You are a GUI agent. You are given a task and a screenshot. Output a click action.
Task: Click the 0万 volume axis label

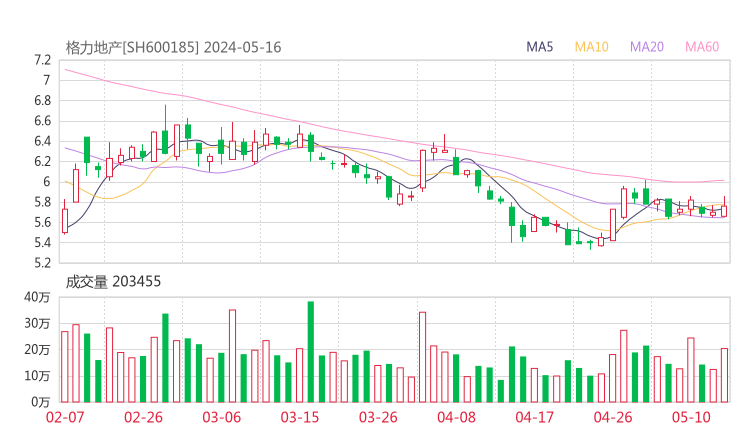(x=40, y=402)
